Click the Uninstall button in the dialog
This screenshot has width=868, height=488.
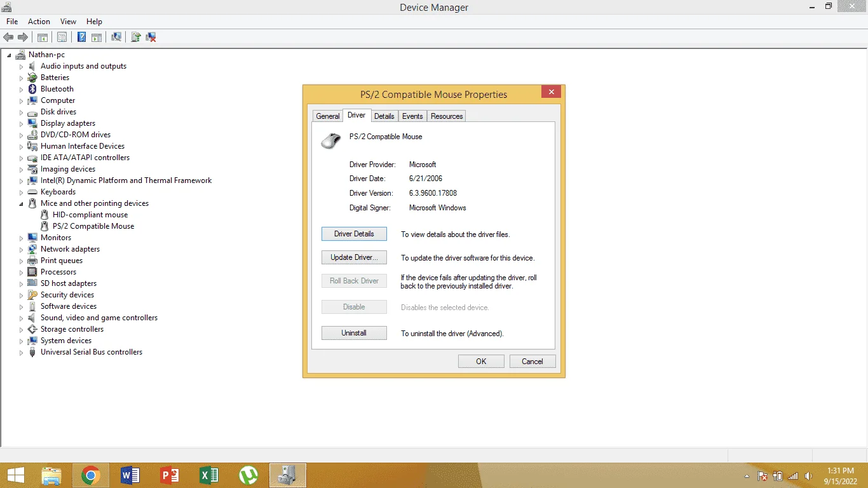(x=354, y=333)
